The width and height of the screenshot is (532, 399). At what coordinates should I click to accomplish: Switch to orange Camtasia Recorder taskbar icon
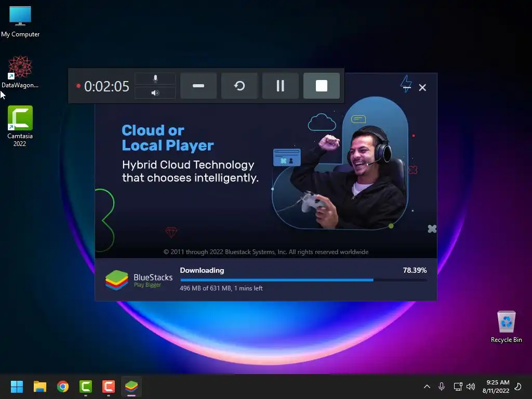(x=109, y=387)
